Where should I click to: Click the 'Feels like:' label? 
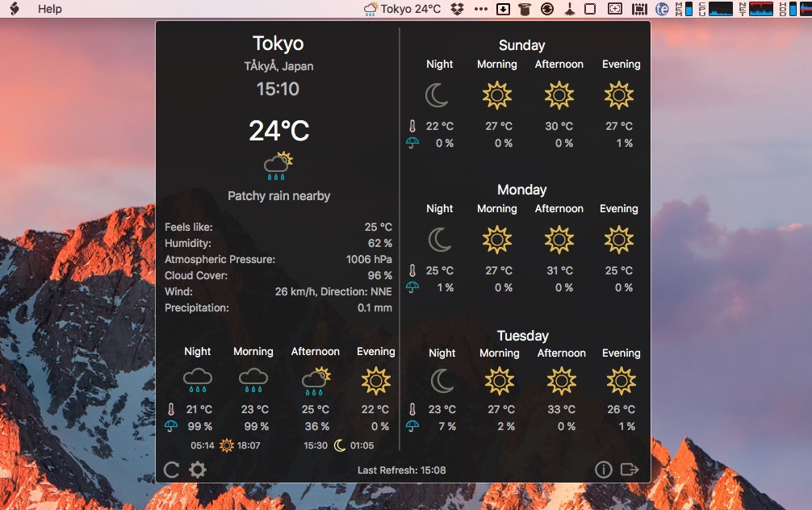click(x=189, y=227)
